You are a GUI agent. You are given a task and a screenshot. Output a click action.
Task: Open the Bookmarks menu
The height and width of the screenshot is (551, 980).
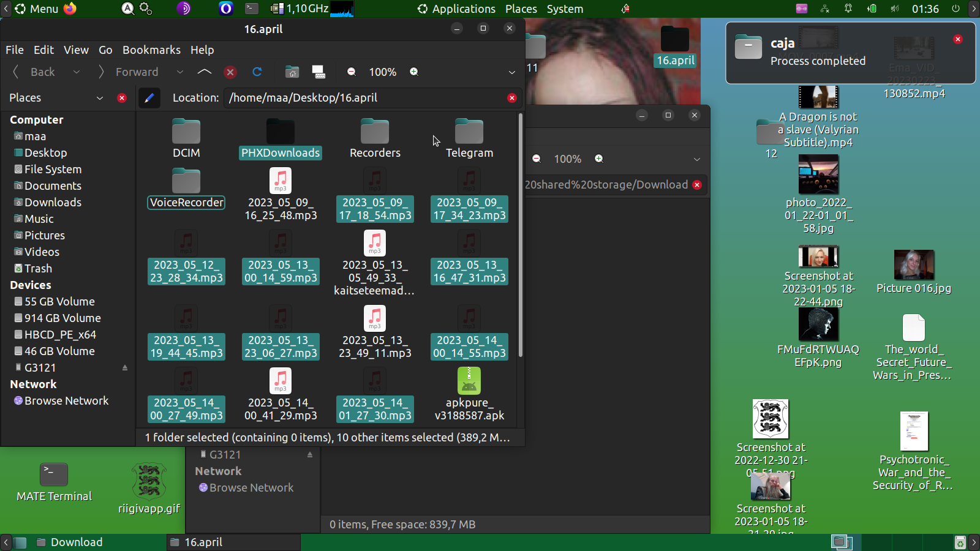point(151,50)
